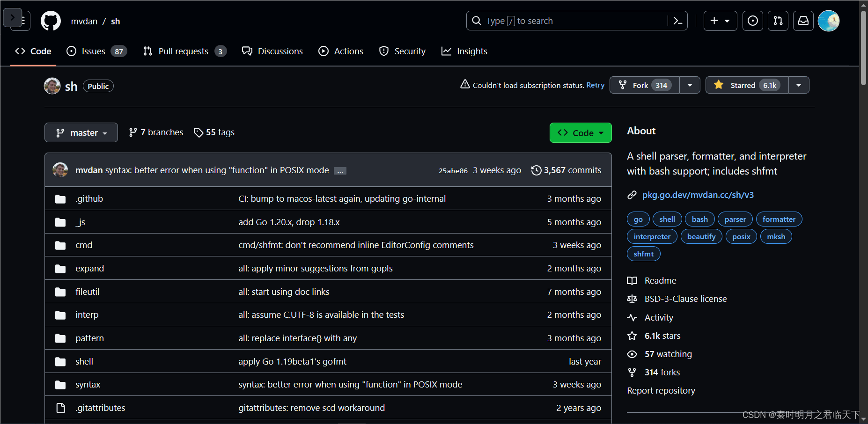868x424 pixels.
Task: Open the Fork options dropdown arrow
Action: pos(690,85)
